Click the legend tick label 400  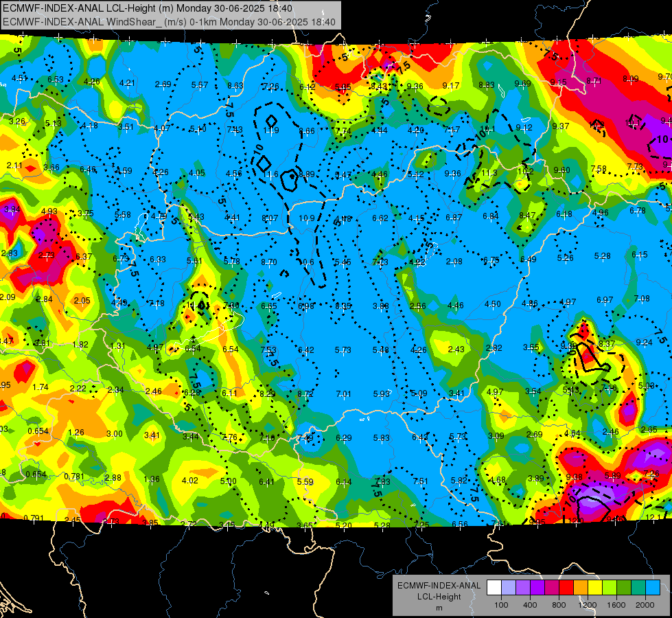(530, 605)
